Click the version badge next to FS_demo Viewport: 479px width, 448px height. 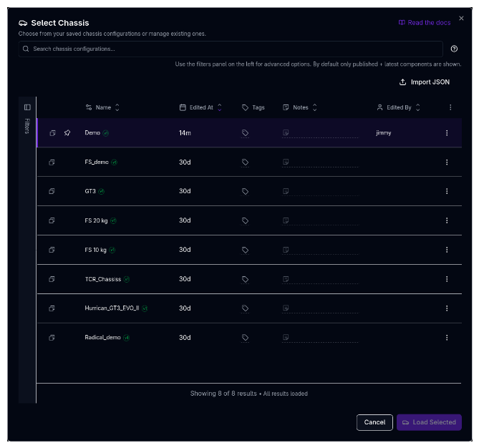click(x=114, y=162)
